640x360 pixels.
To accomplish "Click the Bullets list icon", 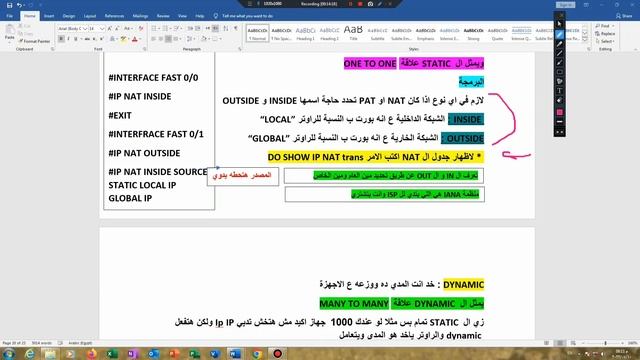I will [155, 29].
